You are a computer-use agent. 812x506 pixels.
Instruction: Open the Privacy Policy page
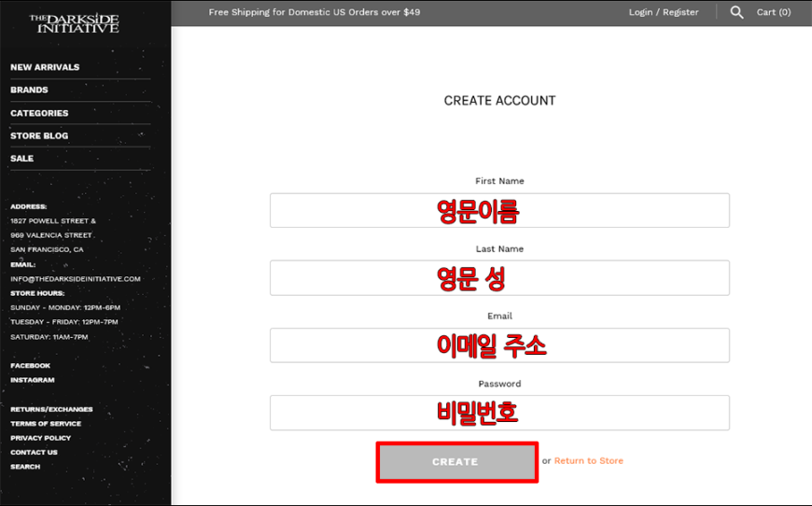[x=40, y=438]
